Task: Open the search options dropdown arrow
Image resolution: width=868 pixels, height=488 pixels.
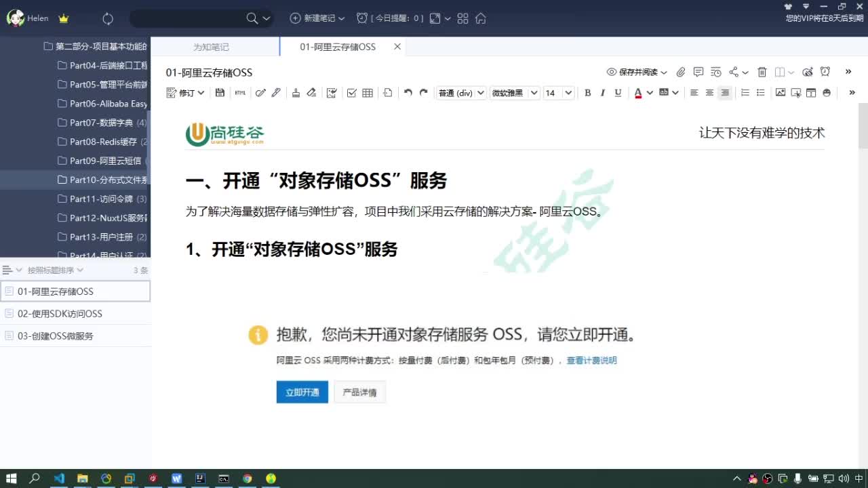Action: tap(267, 19)
